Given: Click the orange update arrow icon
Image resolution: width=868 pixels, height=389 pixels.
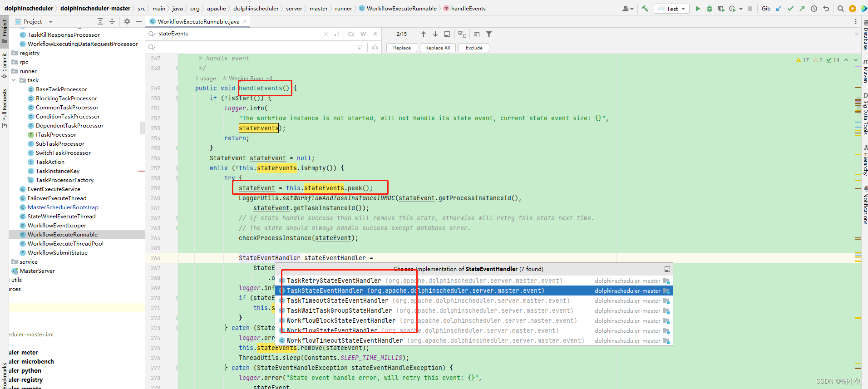Looking at the screenshot, I should tap(853, 9).
